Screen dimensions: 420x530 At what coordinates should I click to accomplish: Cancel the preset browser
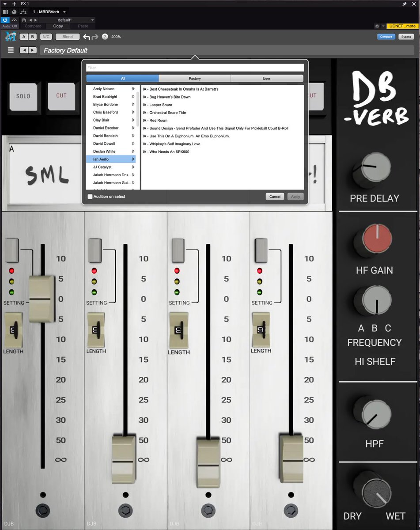(275, 197)
